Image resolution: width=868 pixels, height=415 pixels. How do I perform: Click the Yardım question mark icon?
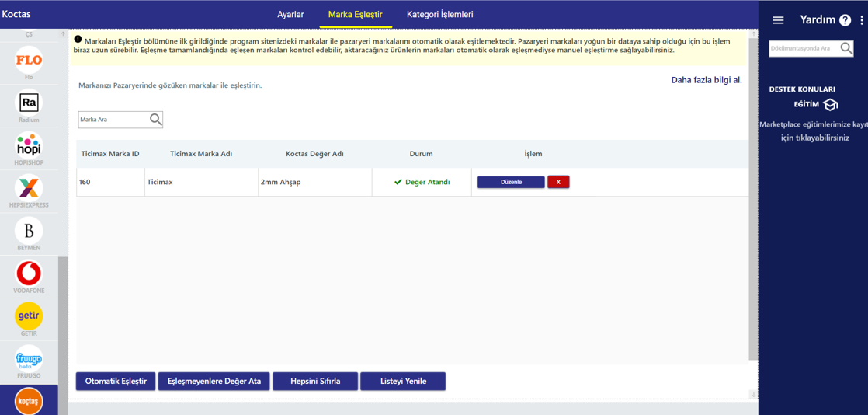coord(845,20)
